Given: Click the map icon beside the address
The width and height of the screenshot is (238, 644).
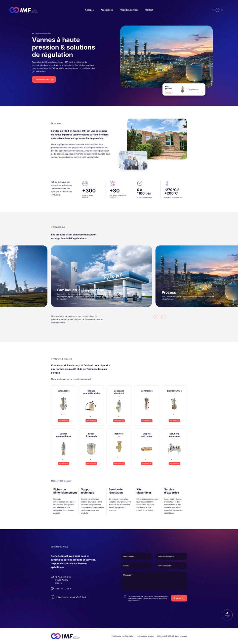Looking at the screenshot, I should (x=52, y=577).
